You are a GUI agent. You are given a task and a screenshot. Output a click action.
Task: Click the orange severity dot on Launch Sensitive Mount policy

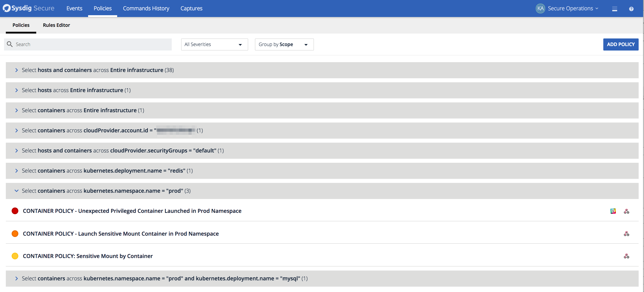pos(15,233)
